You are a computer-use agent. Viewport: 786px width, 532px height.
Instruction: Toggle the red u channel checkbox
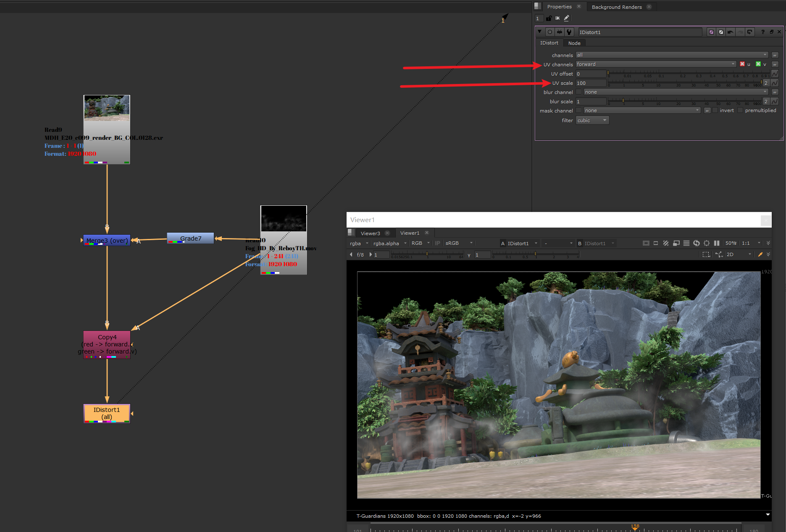pos(742,64)
